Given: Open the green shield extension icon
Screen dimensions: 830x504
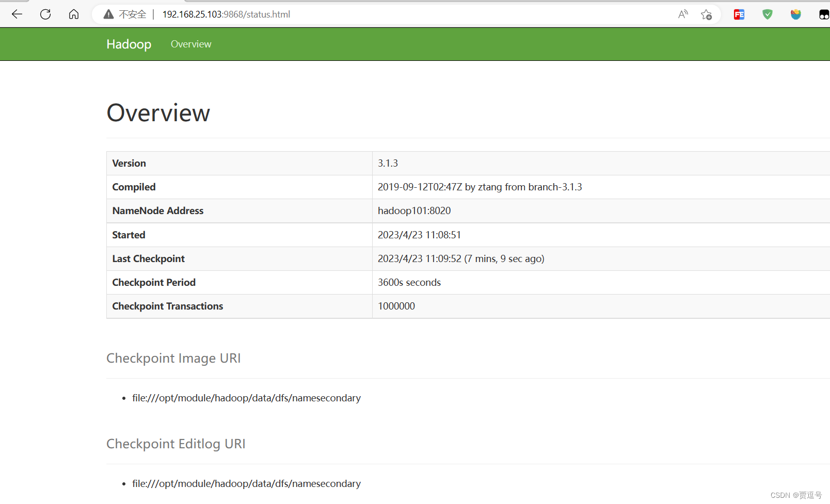Looking at the screenshot, I should [768, 14].
